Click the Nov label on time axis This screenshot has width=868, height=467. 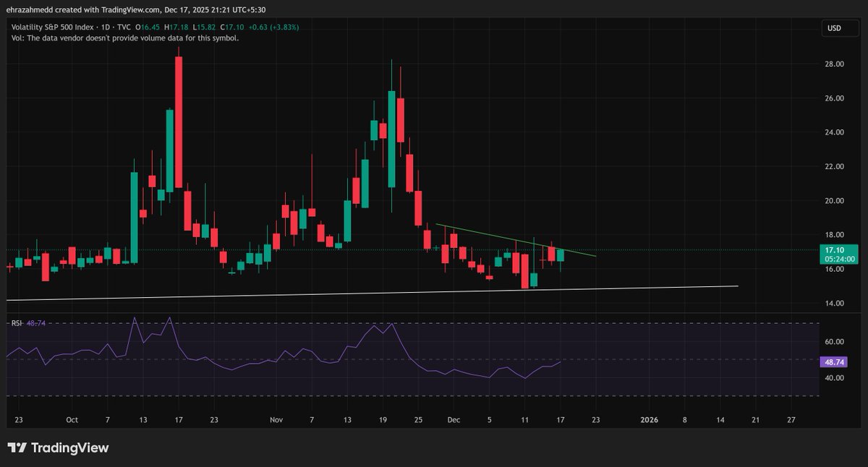(276, 419)
